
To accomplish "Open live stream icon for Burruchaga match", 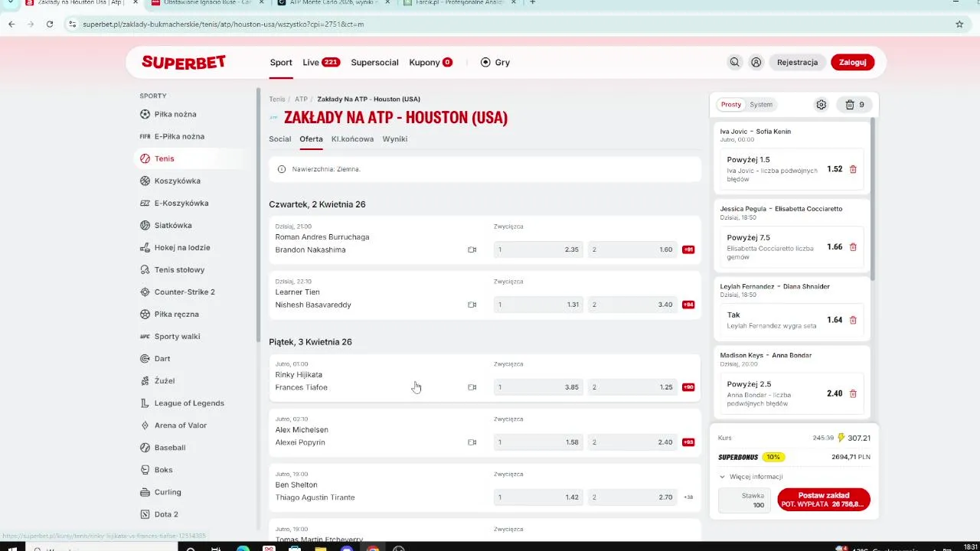I will pos(472,249).
